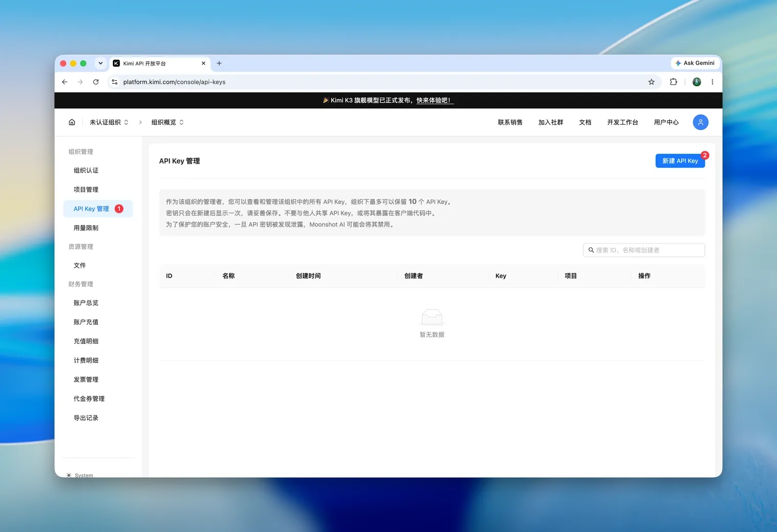
Task: Select 项目管理 in the sidebar
Action: (x=98, y=190)
